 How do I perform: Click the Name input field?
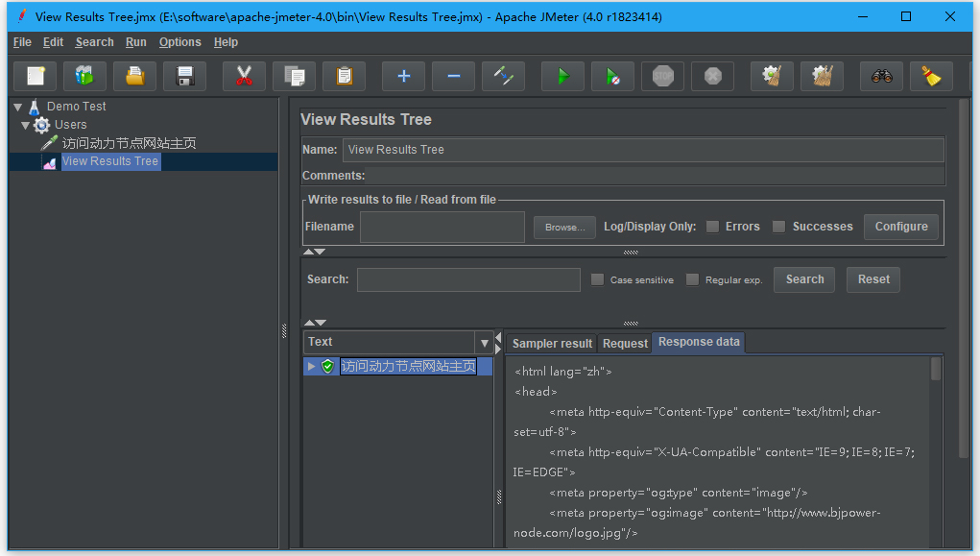click(643, 150)
